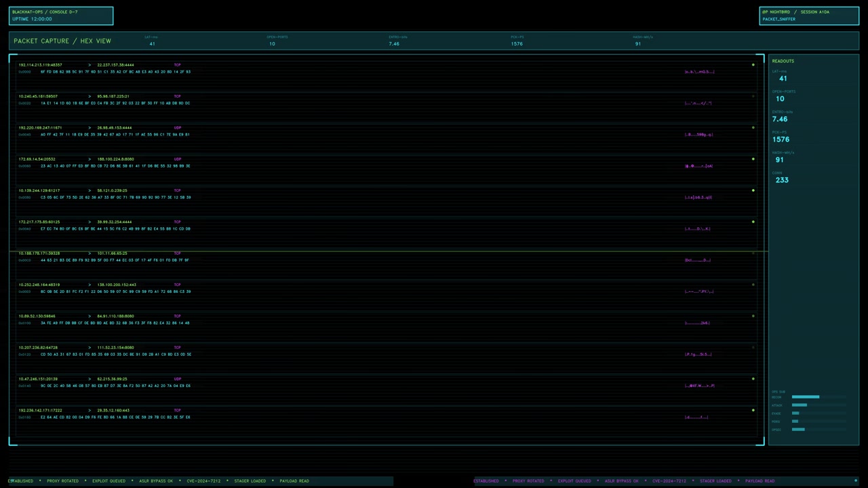
Task: Click PCK-PS 1576 in Readouts panel
Action: point(781,139)
